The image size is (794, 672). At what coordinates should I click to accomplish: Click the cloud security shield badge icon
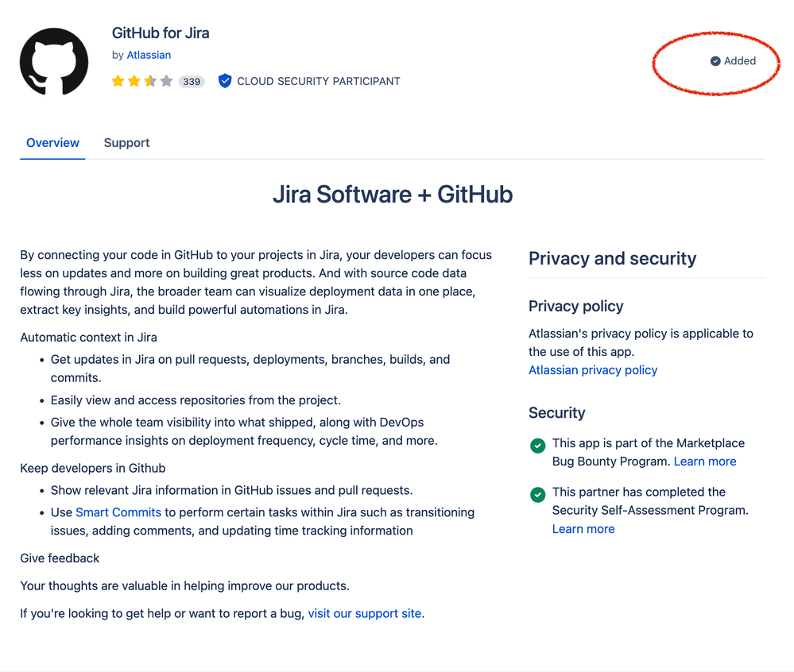(x=225, y=81)
